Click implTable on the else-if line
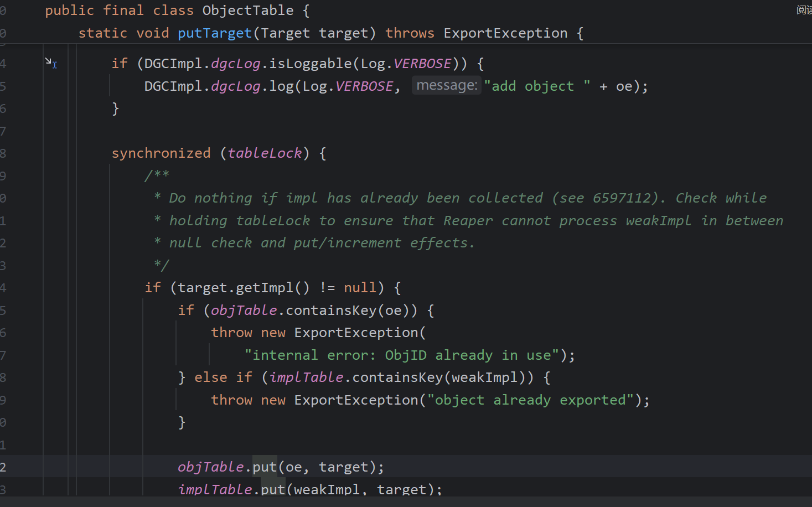The image size is (812, 507). point(306,377)
